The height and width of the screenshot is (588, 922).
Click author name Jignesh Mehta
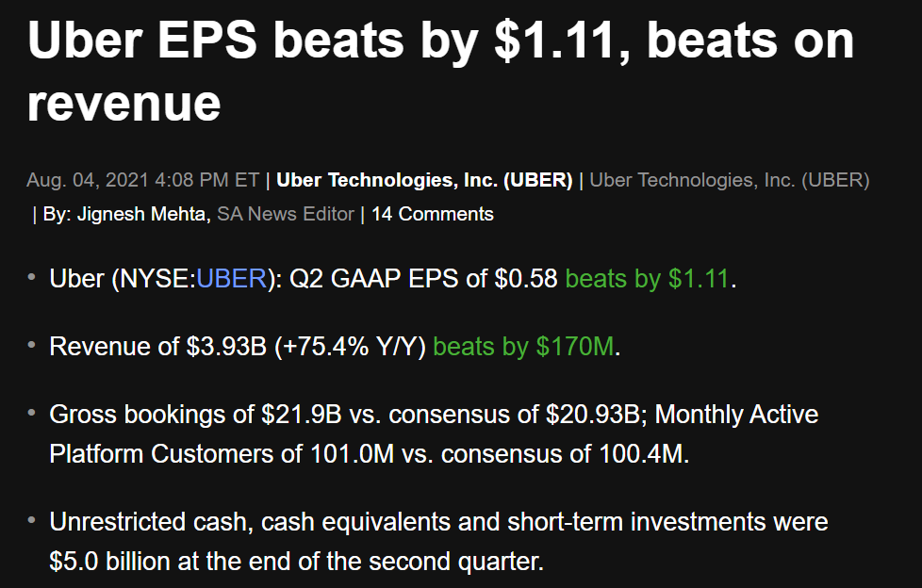pyautogui.click(x=140, y=214)
